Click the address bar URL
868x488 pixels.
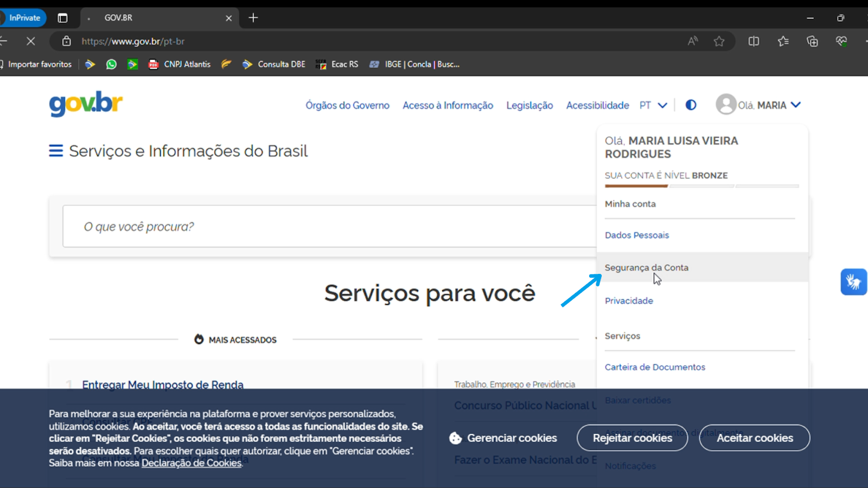click(x=133, y=41)
